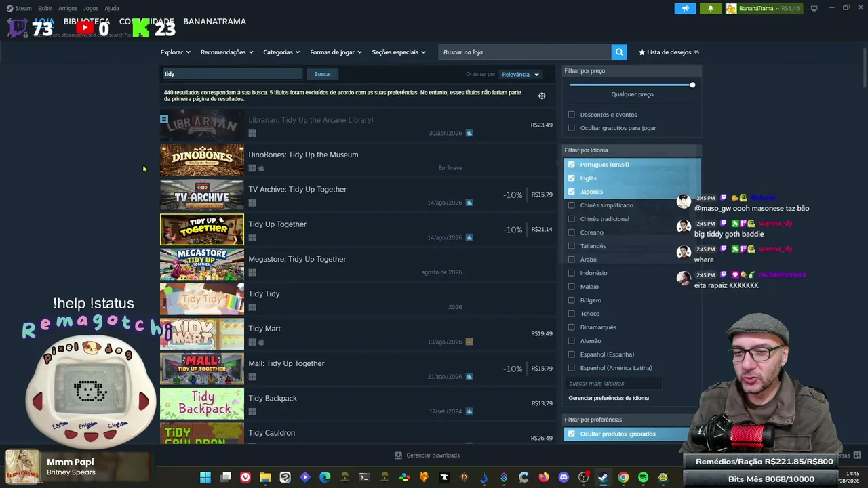This screenshot has height=488, width=868.
Task: Open the Ajuda menu
Action: [x=112, y=8]
